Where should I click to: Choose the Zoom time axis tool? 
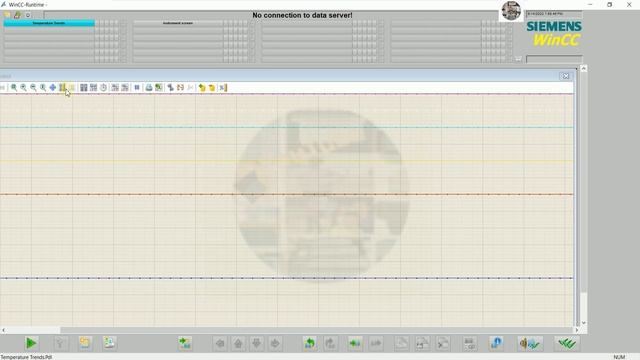pos(33,87)
